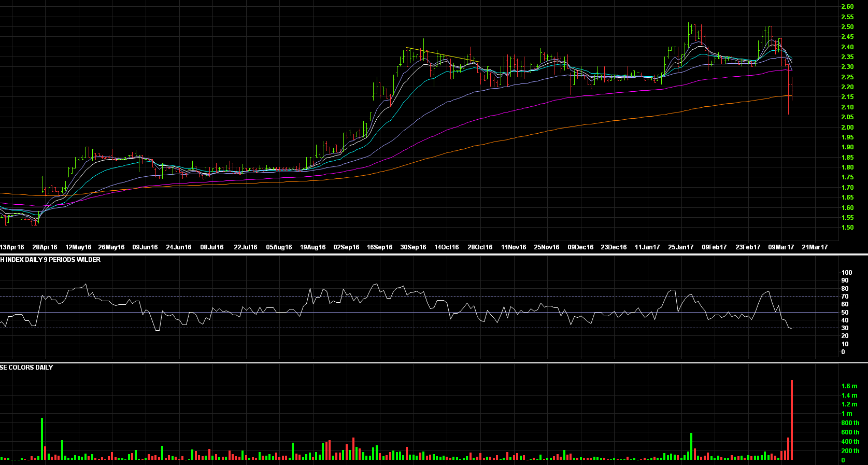Click the '12May16' date label
Image resolution: width=868 pixels, height=465 pixels.
click(x=78, y=247)
